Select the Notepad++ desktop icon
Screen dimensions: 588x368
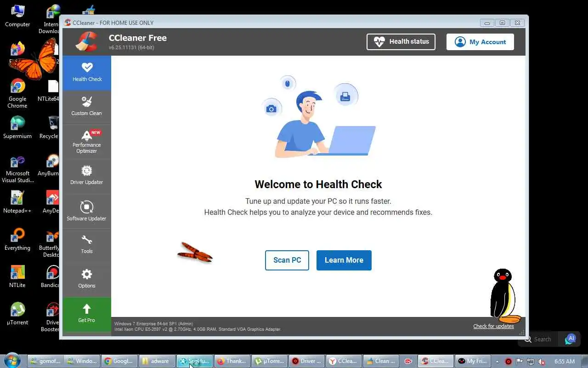point(17,202)
